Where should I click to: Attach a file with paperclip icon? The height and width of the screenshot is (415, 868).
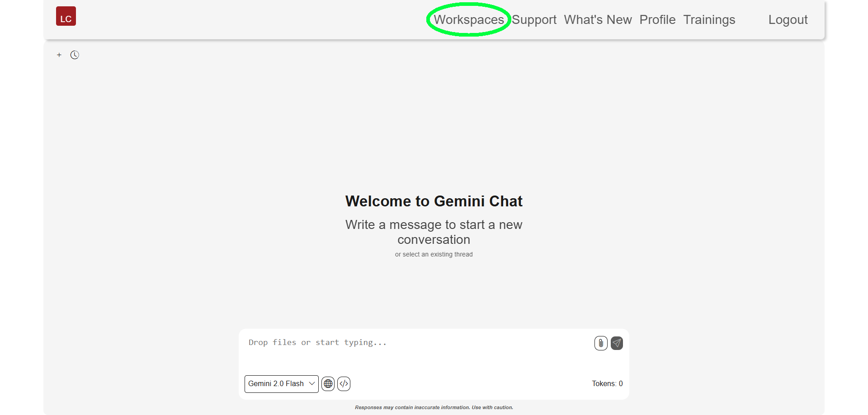(x=601, y=343)
